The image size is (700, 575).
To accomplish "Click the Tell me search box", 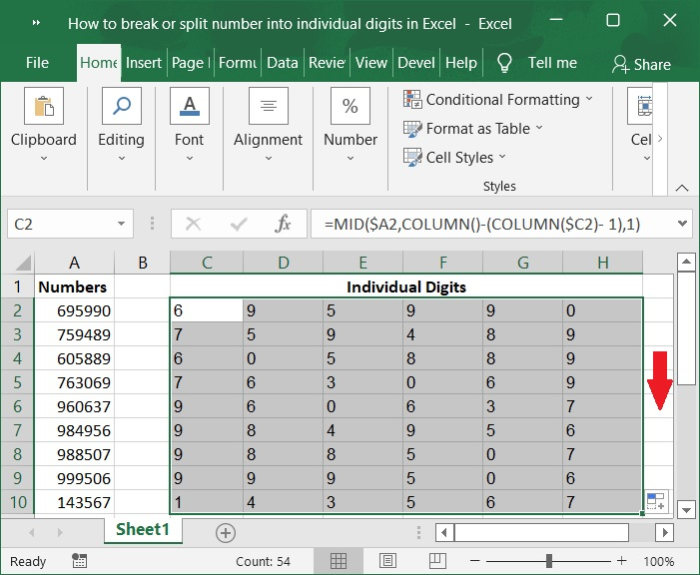I will pos(552,62).
